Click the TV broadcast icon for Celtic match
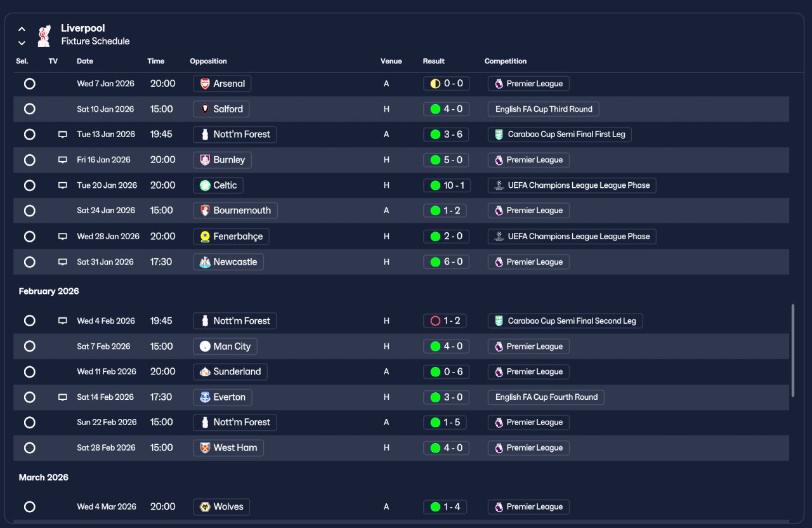 point(62,185)
